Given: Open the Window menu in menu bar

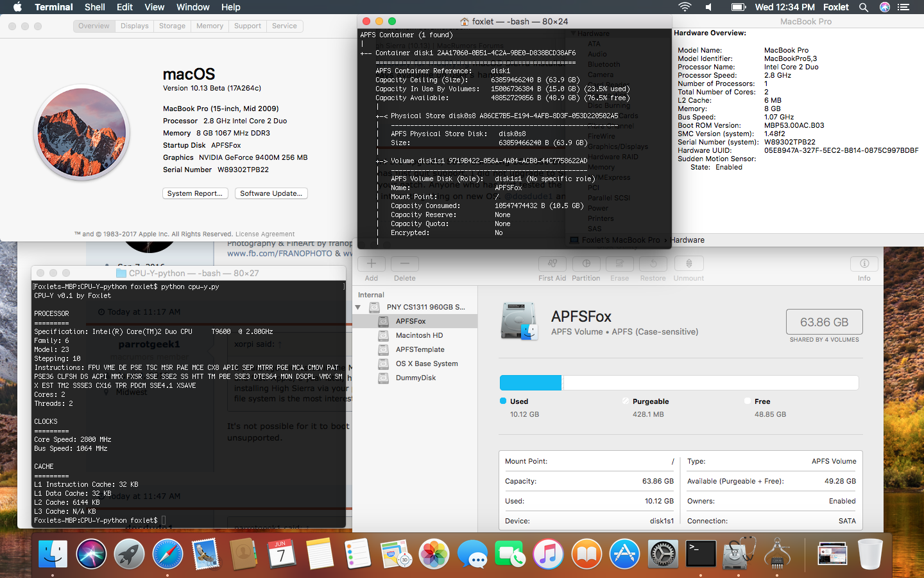Looking at the screenshot, I should (193, 7).
